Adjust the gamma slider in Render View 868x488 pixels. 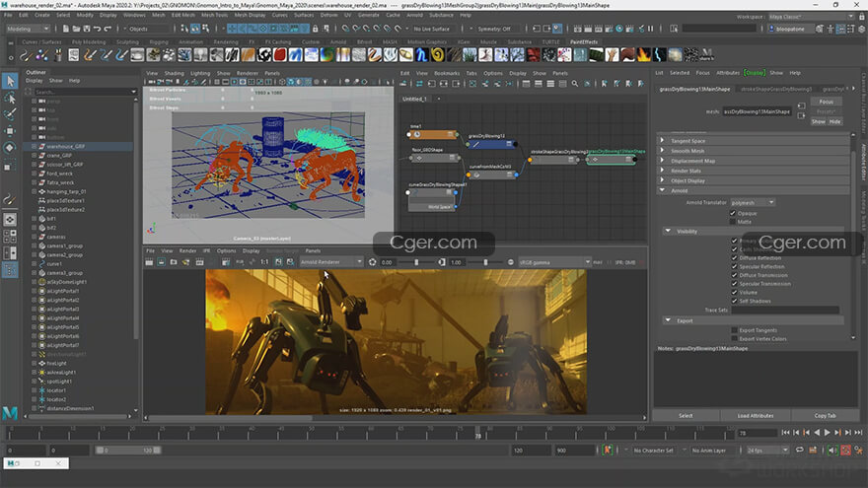485,262
